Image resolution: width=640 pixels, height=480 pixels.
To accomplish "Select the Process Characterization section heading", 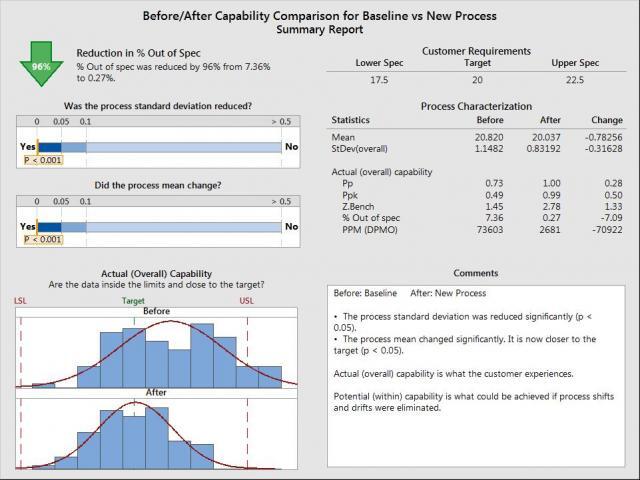I will pos(475,106).
